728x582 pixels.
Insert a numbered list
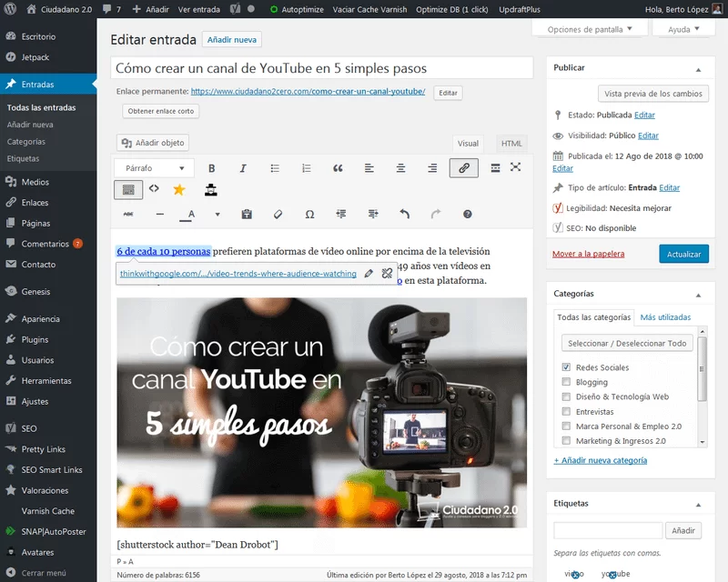307,168
